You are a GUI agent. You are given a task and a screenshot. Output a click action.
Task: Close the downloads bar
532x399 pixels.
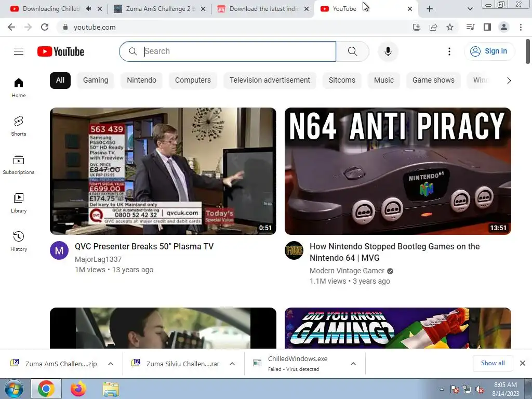coord(523,363)
